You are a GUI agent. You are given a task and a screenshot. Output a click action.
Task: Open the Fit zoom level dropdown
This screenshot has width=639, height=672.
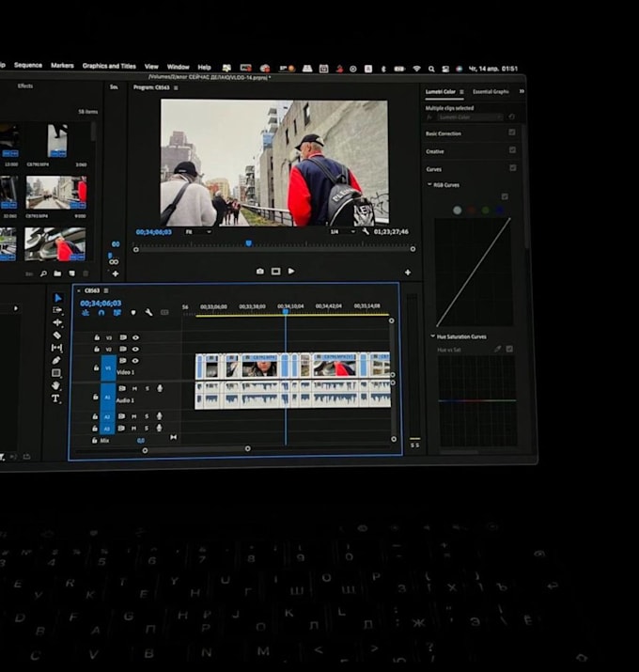coord(198,232)
